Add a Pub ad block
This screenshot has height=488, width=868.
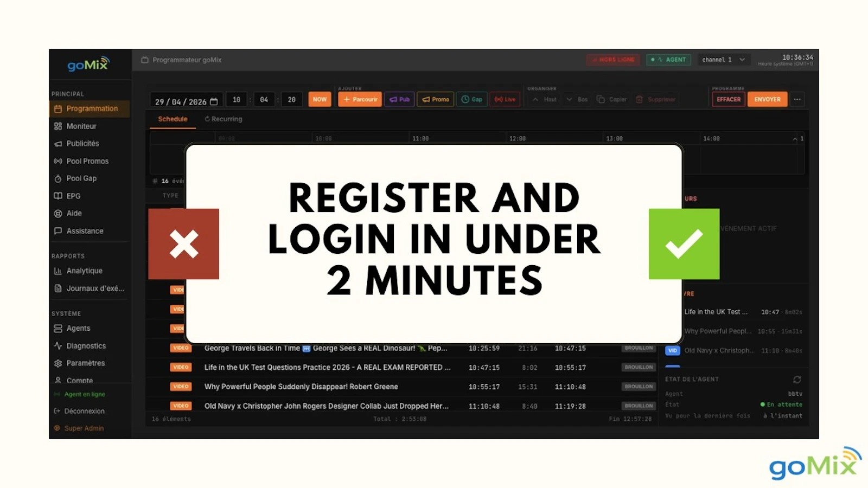[399, 99]
